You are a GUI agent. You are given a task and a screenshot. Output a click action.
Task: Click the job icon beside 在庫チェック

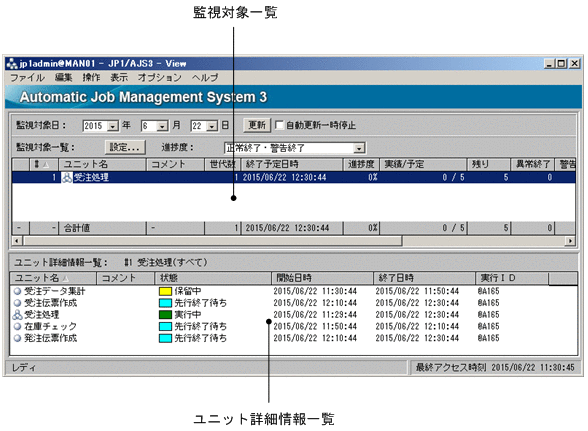17,326
